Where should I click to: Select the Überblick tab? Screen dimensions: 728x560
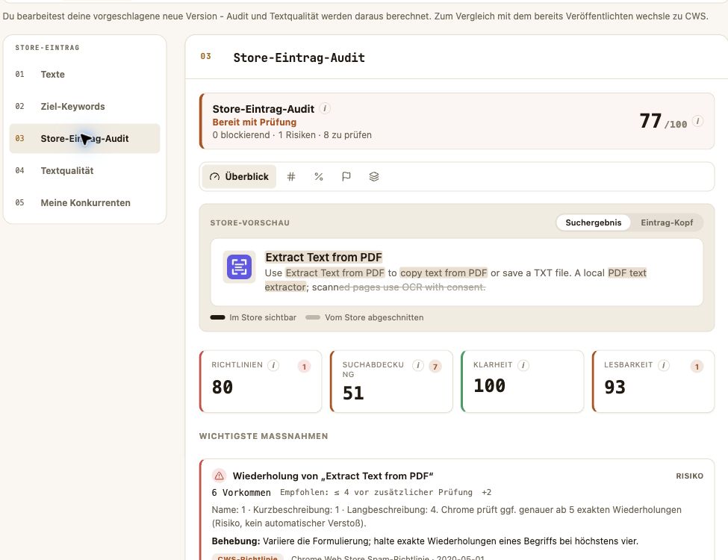239,176
